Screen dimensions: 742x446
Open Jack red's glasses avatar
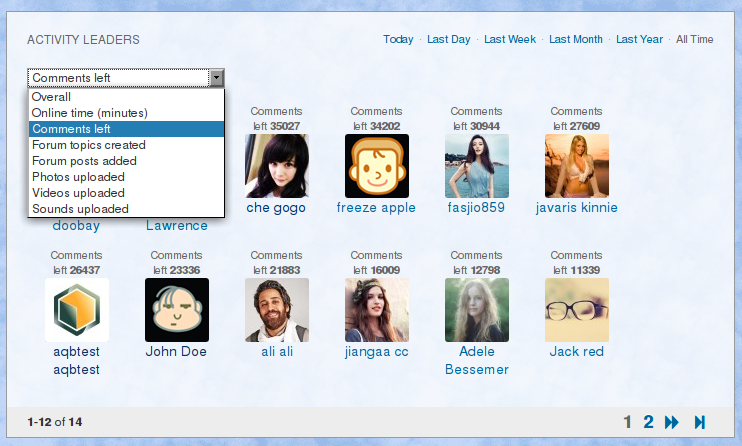pos(577,310)
